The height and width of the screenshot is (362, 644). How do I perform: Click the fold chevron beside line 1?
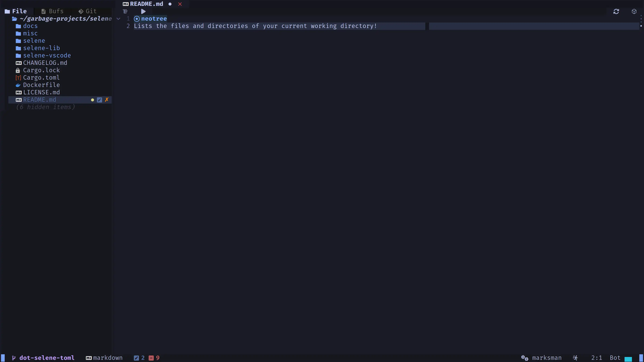coord(119,19)
